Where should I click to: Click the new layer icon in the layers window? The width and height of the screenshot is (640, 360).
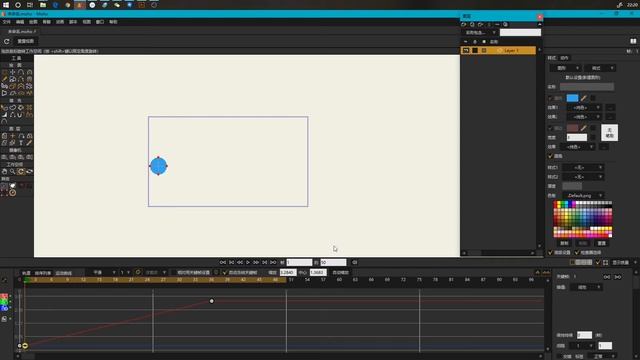(464, 24)
